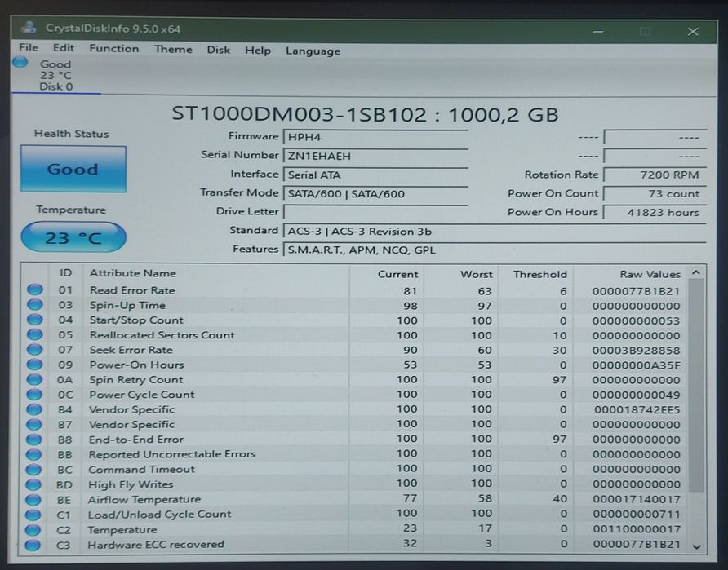Click the Interface field Serial ATA

pyautogui.click(x=375, y=175)
